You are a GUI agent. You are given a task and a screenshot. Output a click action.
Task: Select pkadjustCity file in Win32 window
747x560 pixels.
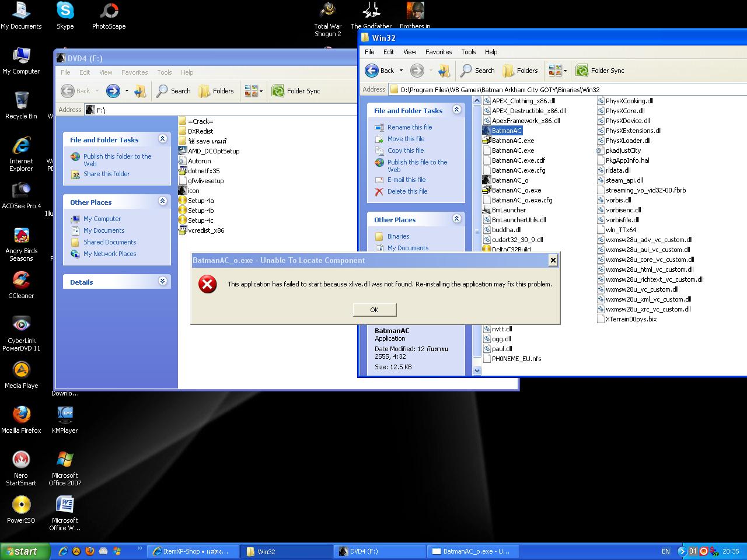point(623,150)
